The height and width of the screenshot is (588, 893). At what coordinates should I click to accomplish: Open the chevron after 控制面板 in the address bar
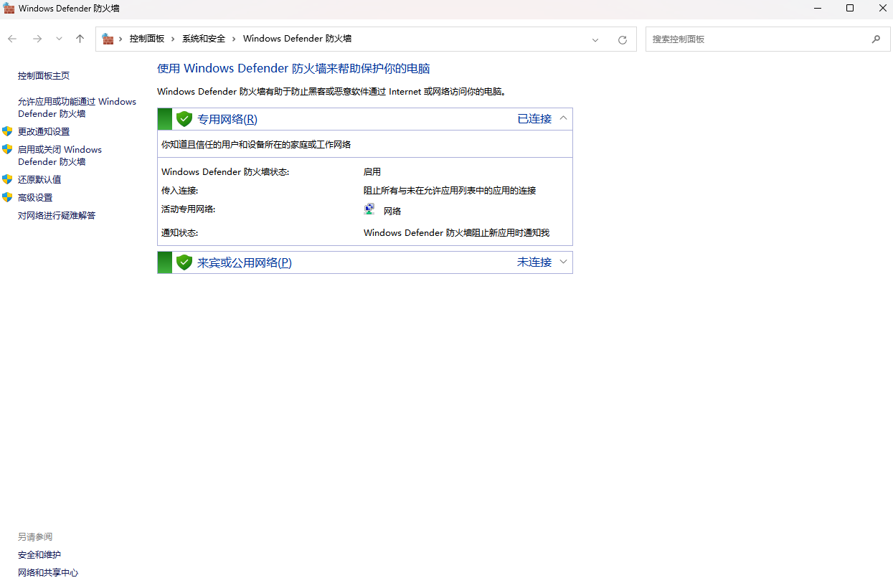[173, 39]
